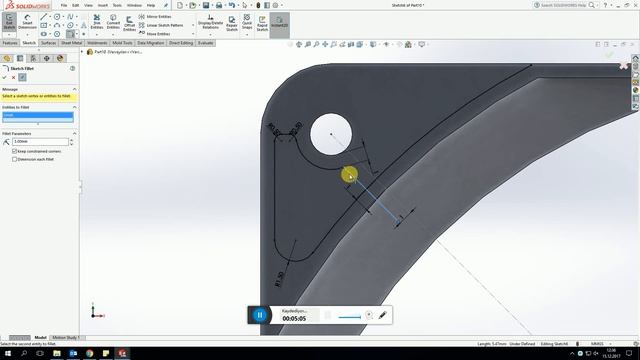Screen dimensions: 640x360
Task: Select the Trim Entities tool
Action: (97, 22)
